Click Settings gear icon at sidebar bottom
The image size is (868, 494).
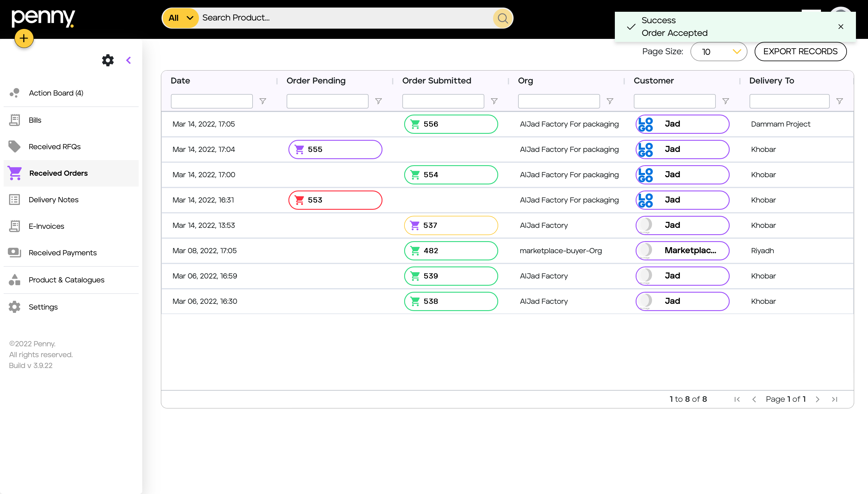14,307
